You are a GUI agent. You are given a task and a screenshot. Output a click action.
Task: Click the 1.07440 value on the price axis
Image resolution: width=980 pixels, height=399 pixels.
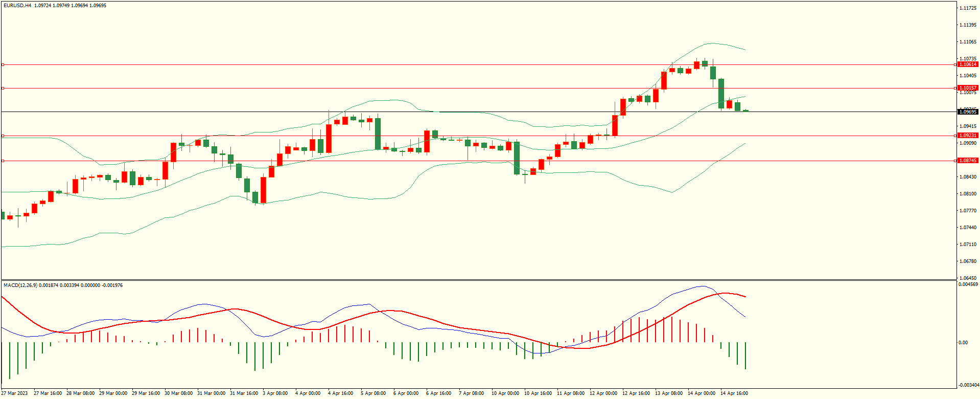(x=968, y=228)
